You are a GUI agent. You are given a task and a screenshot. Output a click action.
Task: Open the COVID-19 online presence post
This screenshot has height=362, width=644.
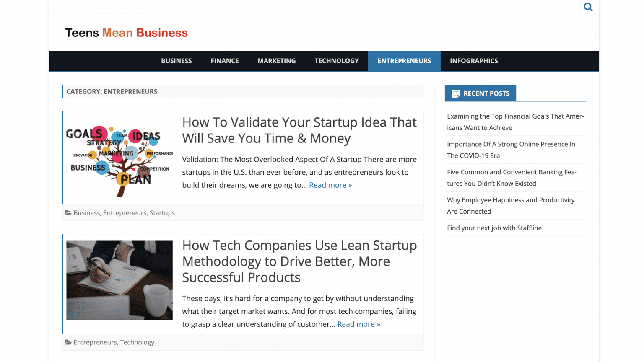(x=511, y=150)
